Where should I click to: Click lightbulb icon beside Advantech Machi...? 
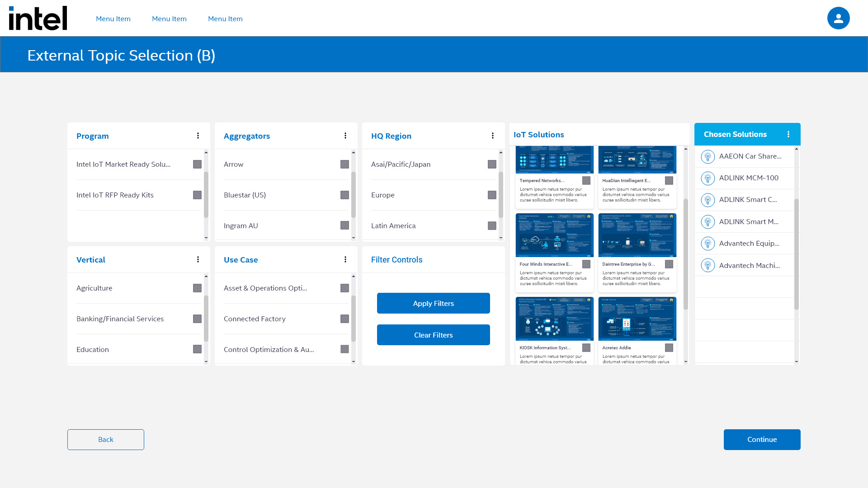point(708,265)
